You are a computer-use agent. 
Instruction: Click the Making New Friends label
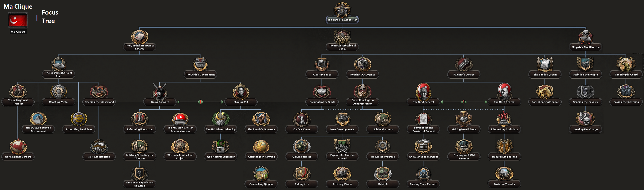464,129
